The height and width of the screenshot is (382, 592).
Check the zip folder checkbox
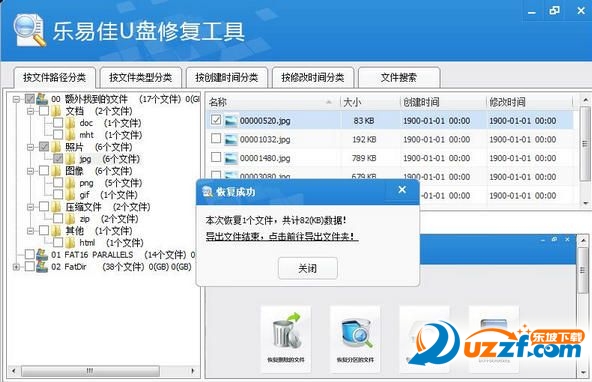[x=58, y=219]
